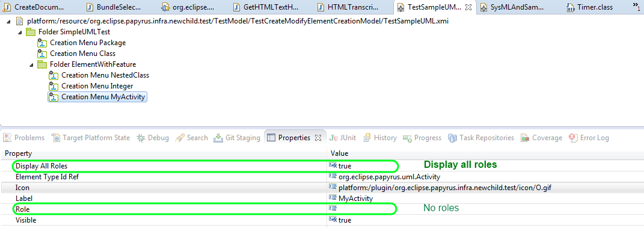Viewport: 644px width, 228px height.
Task: Click the Folder SimpleUMLTest folder icon
Action: tap(31, 32)
